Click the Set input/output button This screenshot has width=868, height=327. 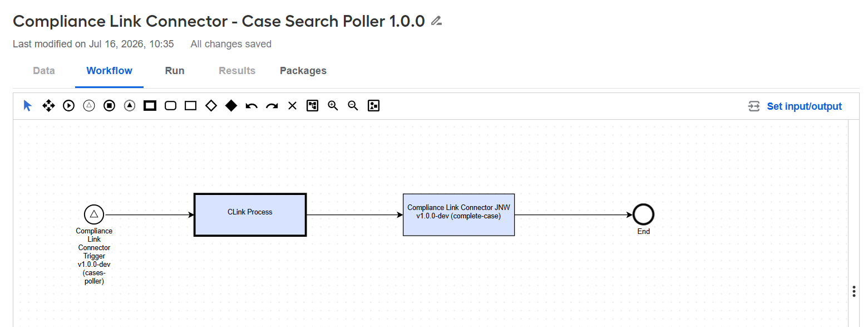[795, 106]
